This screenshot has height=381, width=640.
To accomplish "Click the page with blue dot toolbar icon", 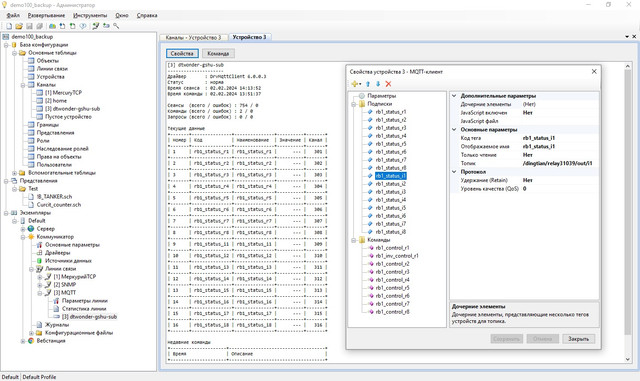I will pyautogui.click(x=62, y=26).
